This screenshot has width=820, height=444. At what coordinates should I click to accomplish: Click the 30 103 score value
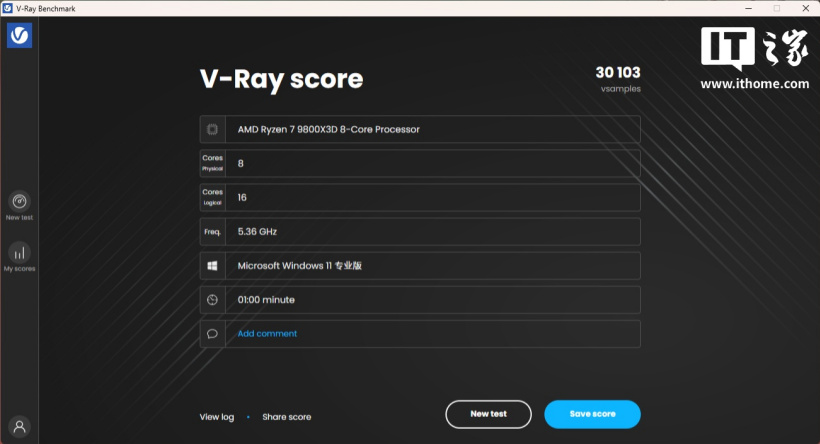pos(618,72)
